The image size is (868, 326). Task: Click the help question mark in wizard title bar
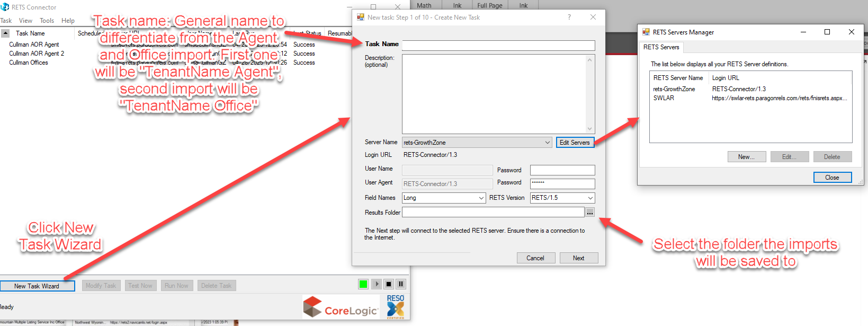pos(569,17)
